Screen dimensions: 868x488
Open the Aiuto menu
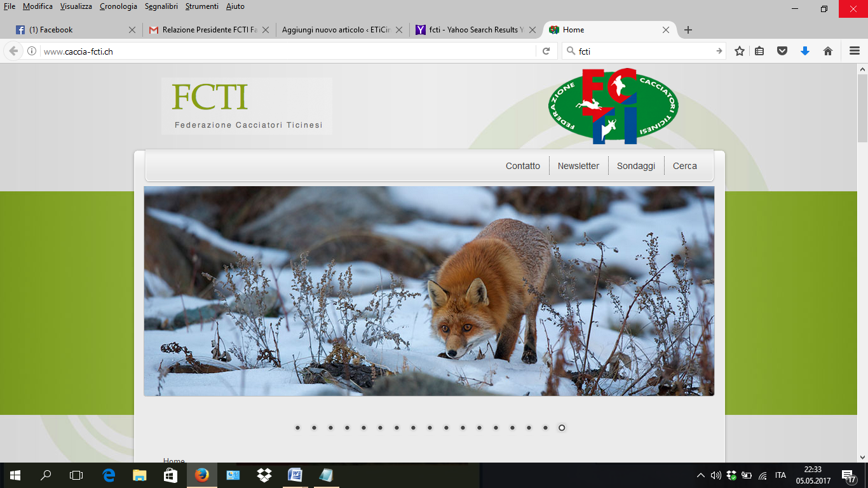[235, 6]
